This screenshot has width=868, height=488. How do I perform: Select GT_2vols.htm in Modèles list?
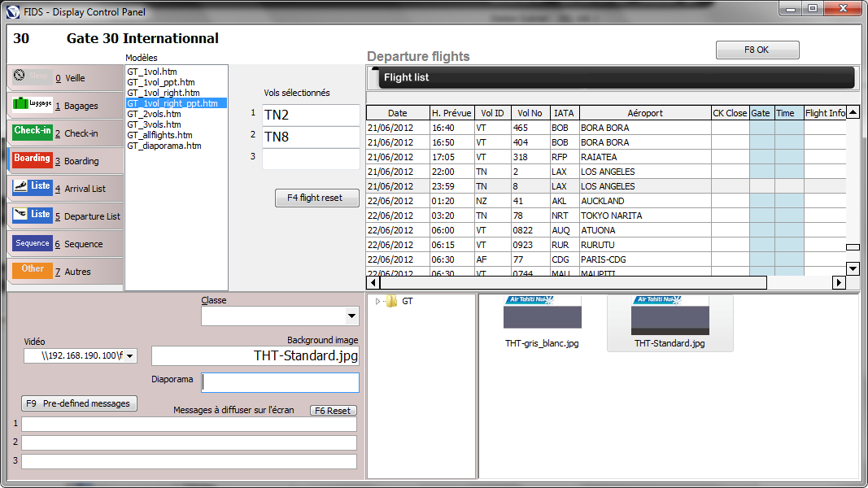[x=154, y=114]
